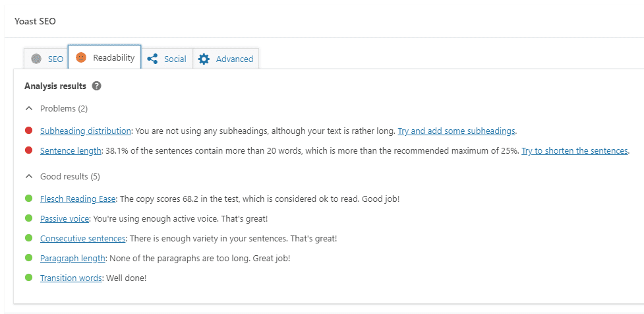Switch to the SEO tab
This screenshot has height=314, width=644.
click(45, 59)
